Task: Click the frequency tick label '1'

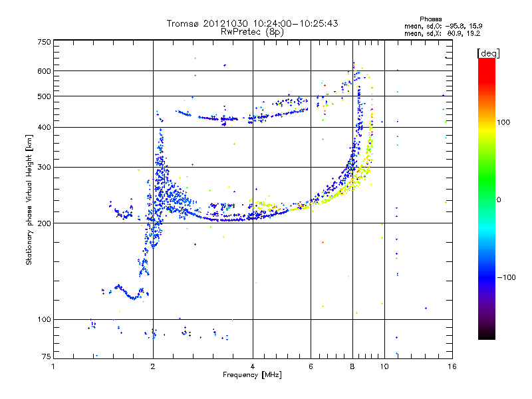Action: tap(53, 366)
